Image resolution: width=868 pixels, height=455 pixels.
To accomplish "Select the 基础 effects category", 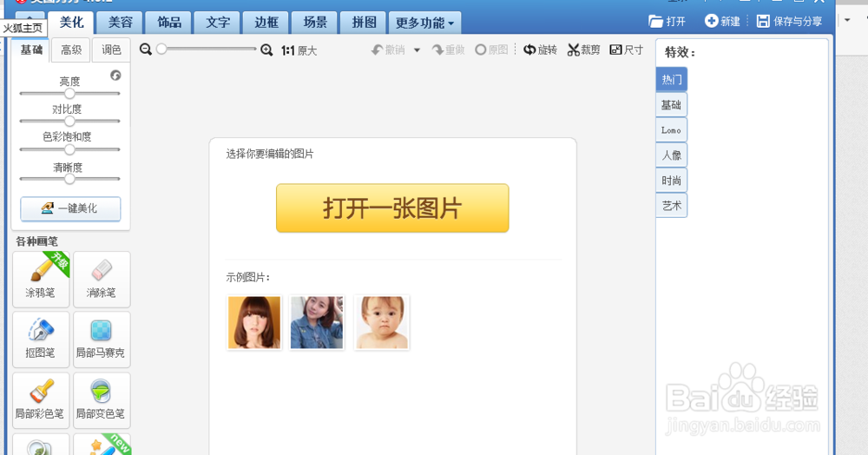I will click(x=672, y=104).
